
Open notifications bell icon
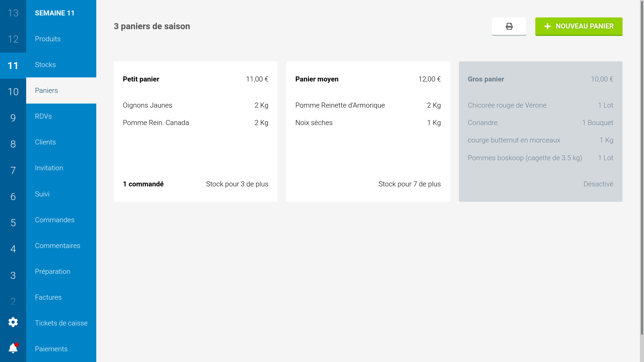coord(13,348)
